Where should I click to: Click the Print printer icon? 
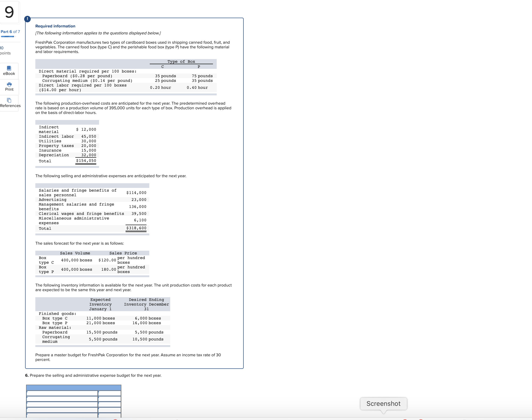[9, 84]
